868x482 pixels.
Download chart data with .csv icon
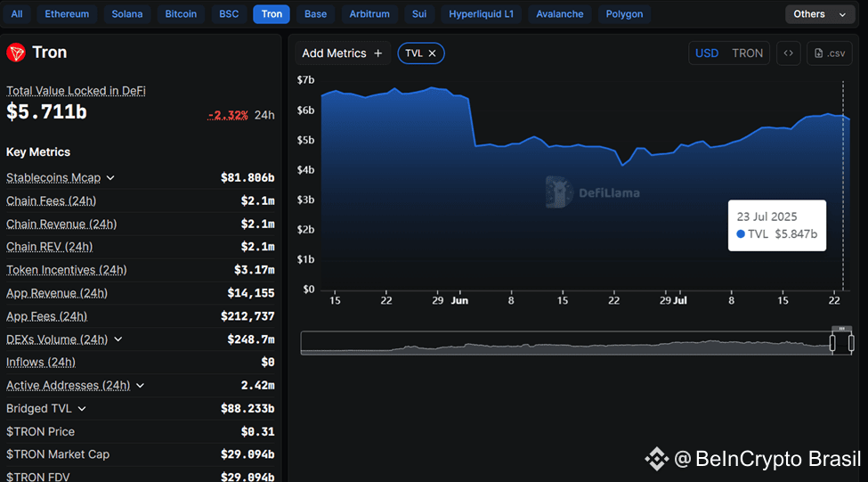(829, 53)
